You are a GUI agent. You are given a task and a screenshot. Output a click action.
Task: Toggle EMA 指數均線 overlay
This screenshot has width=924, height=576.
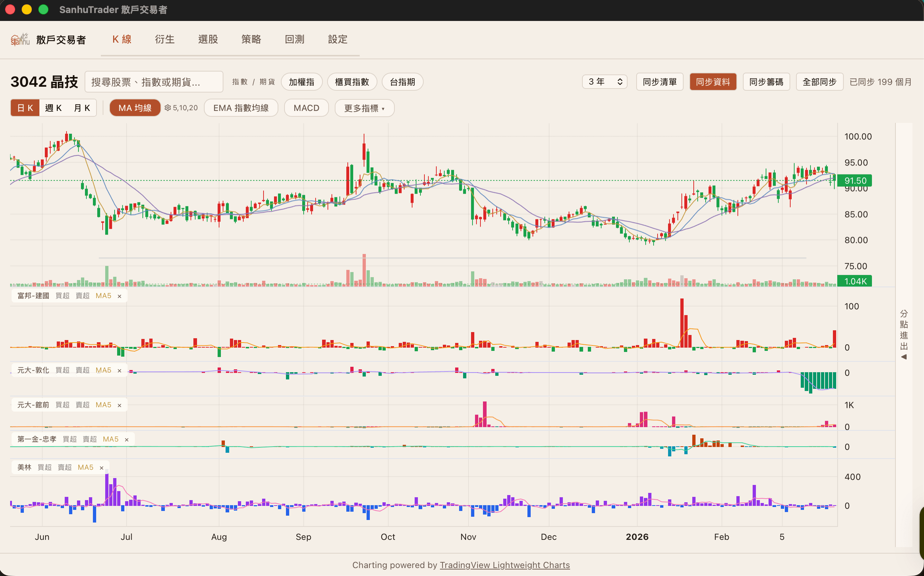241,108
